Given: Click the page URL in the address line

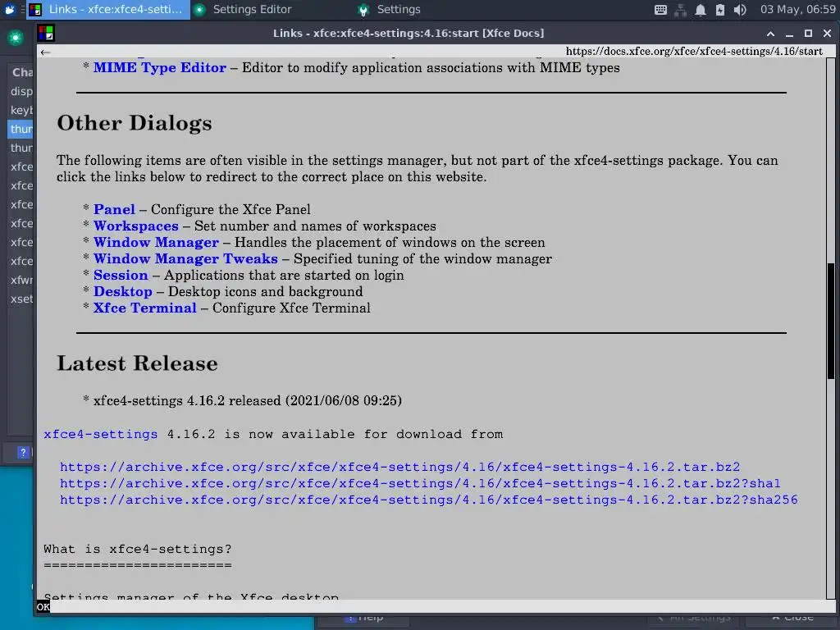Looking at the screenshot, I should coord(694,52).
